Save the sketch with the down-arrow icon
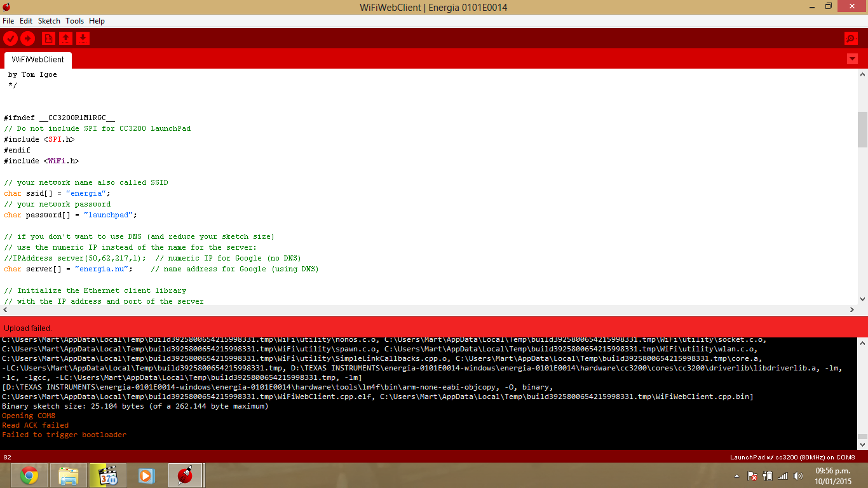 point(83,39)
